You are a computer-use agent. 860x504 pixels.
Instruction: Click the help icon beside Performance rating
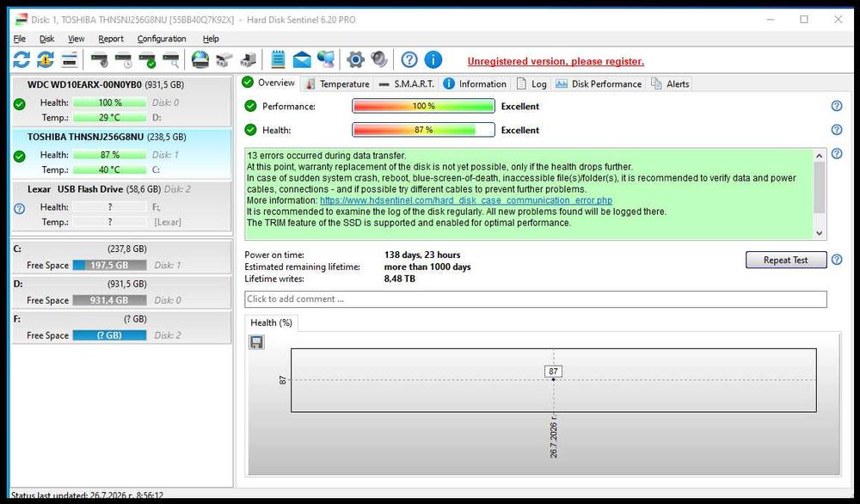point(837,106)
